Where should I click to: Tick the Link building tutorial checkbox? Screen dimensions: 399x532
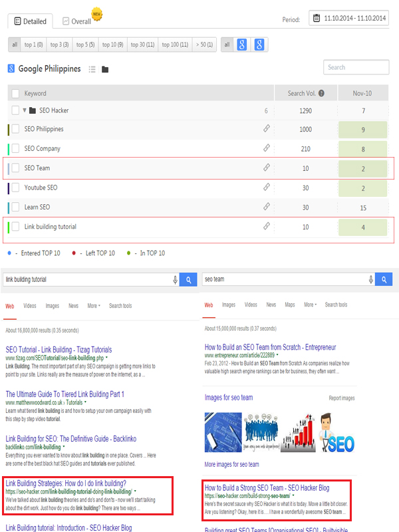click(x=15, y=227)
